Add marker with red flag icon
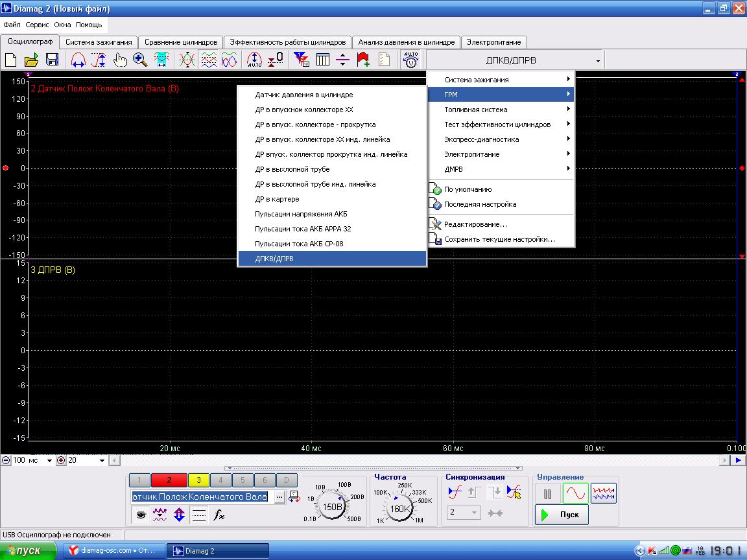This screenshot has height=560, width=747. (363, 60)
